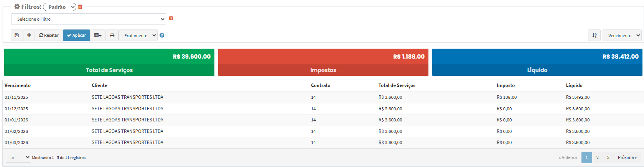Click the Aplicar button

(x=76, y=35)
